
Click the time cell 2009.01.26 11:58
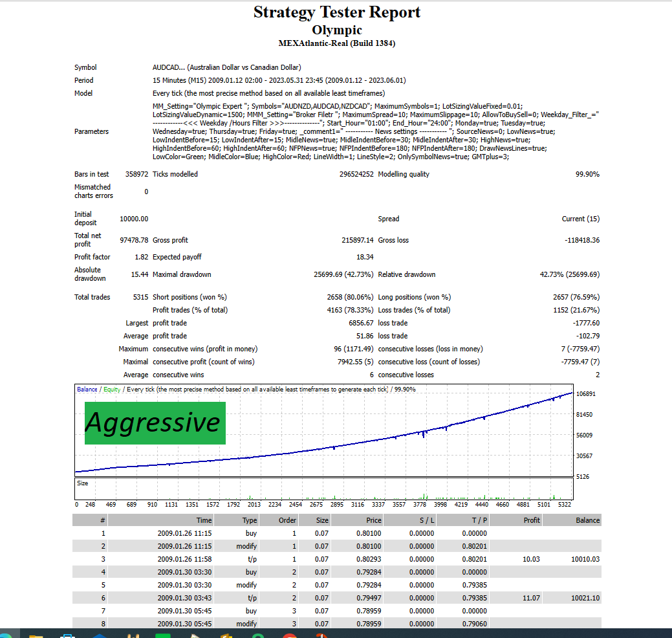click(x=184, y=559)
